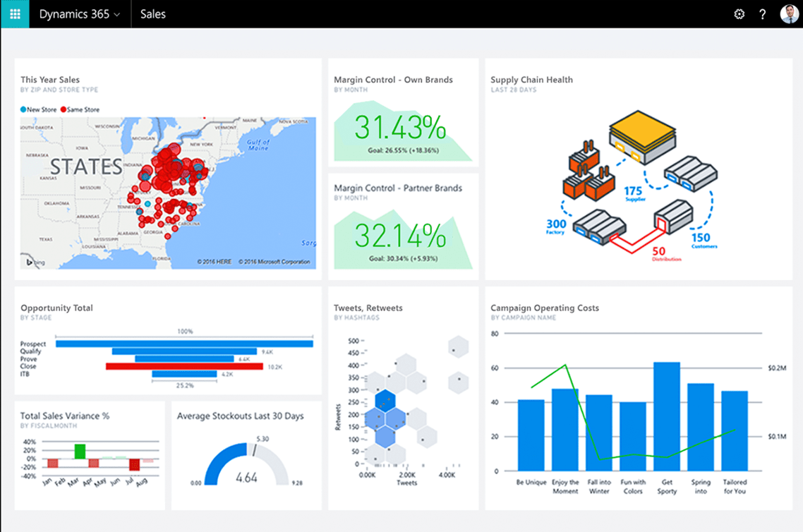Click the Dynamics 365 menu label

pyautogui.click(x=74, y=14)
